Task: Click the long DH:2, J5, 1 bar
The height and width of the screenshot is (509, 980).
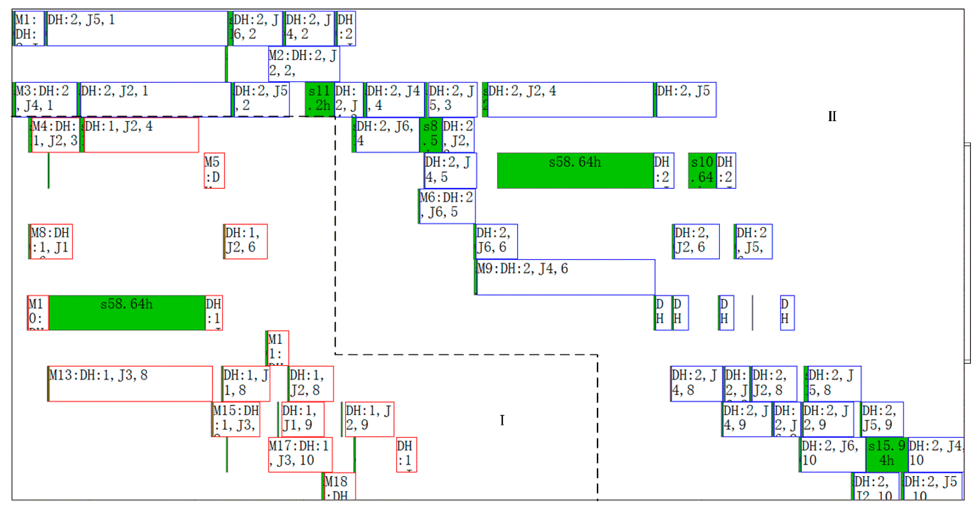Action: point(137,28)
